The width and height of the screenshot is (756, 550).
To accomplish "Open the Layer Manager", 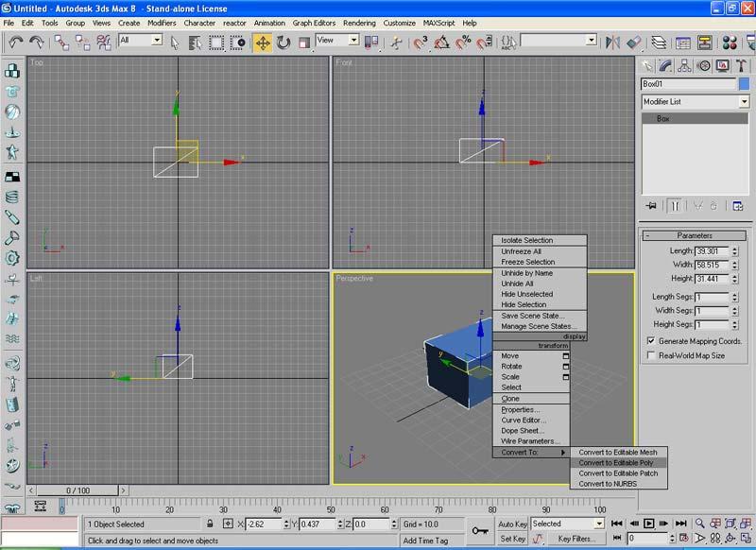I will [x=659, y=43].
